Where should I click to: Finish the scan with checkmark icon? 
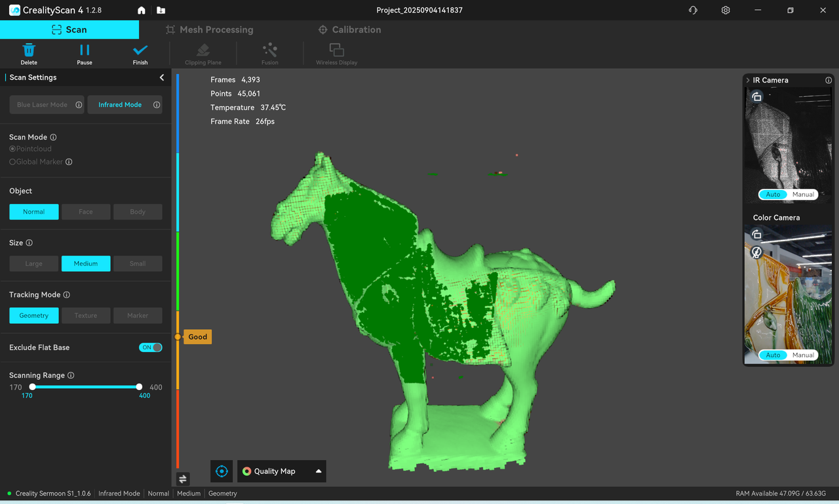point(140,50)
